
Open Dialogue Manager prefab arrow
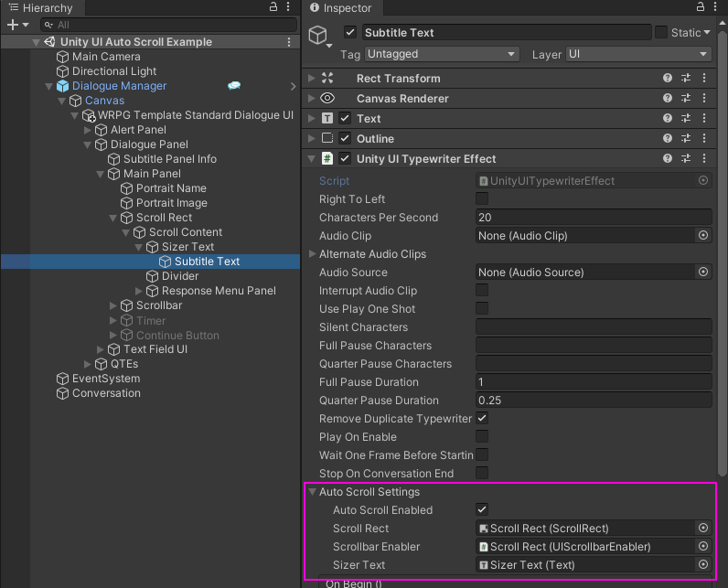pos(293,86)
